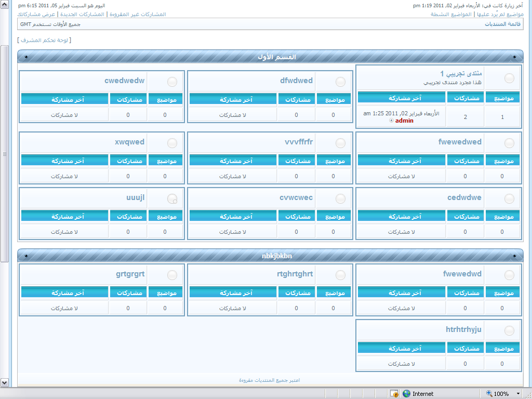Open the rtghrtghrt forum title link
532x399 pixels.
295,274
